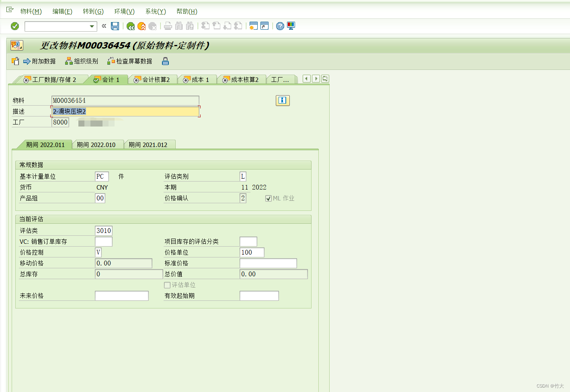Click inside the 未来价格 input field
The height and width of the screenshot is (392, 570).
[x=121, y=296]
